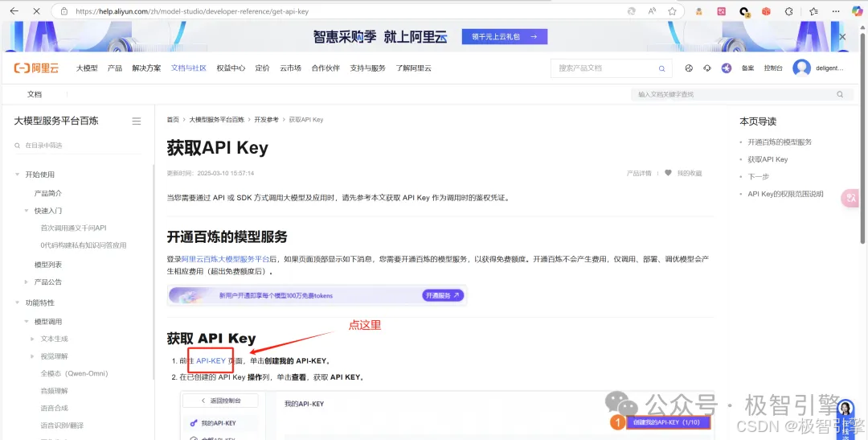Click the 阿里云百炼大模型服务平台 link
This screenshot has height=440, width=868.
tap(225, 259)
